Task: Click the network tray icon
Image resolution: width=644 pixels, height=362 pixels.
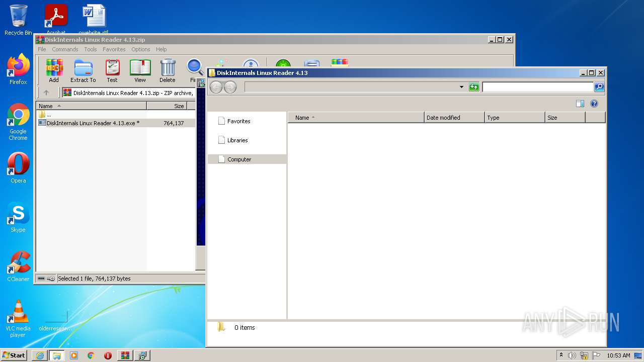Action: (584, 355)
